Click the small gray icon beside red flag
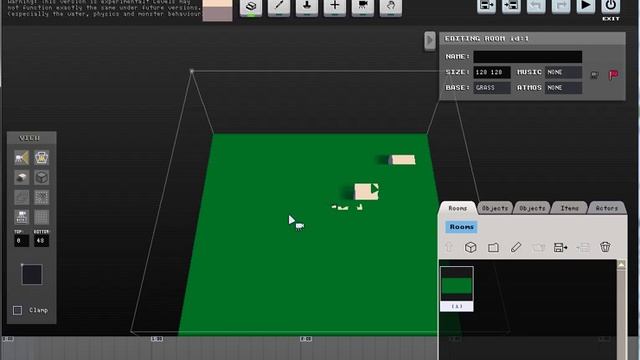 pyautogui.click(x=594, y=75)
